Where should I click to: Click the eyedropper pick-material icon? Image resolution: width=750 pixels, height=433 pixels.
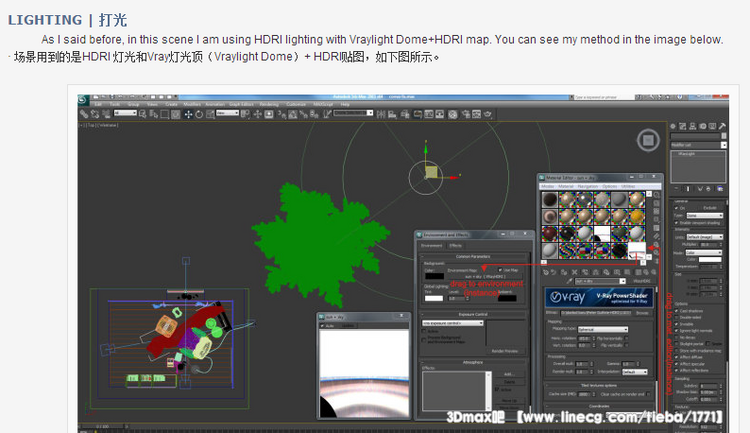click(x=569, y=281)
